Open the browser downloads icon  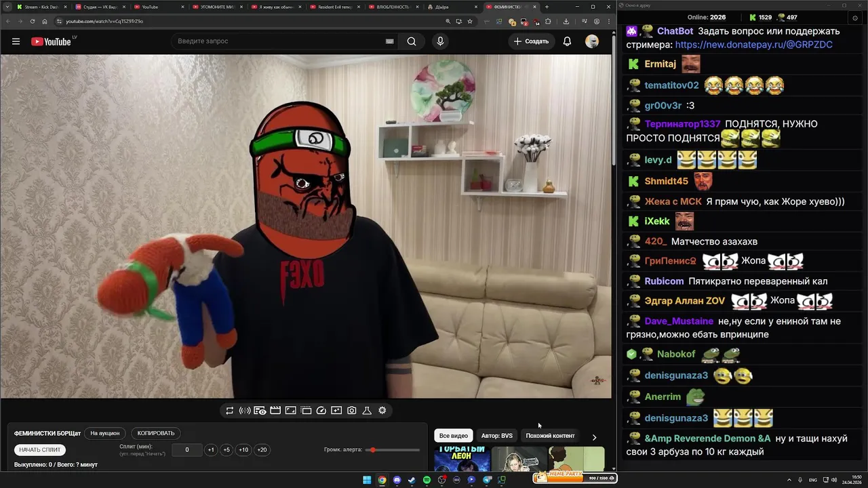[566, 21]
